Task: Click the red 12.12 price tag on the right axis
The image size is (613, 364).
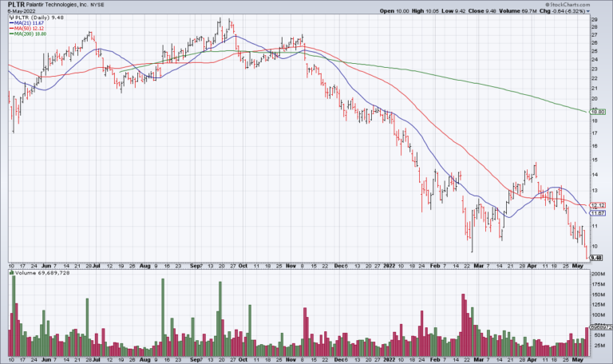Action: pos(598,205)
